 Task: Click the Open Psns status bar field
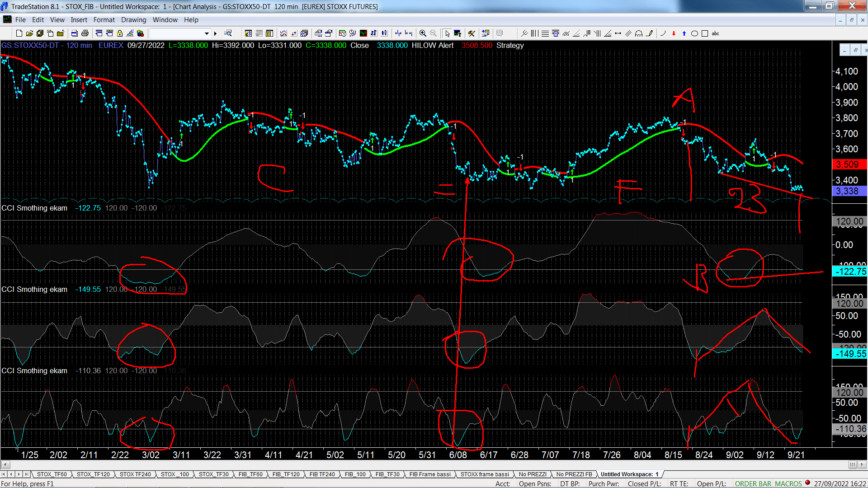[535, 484]
